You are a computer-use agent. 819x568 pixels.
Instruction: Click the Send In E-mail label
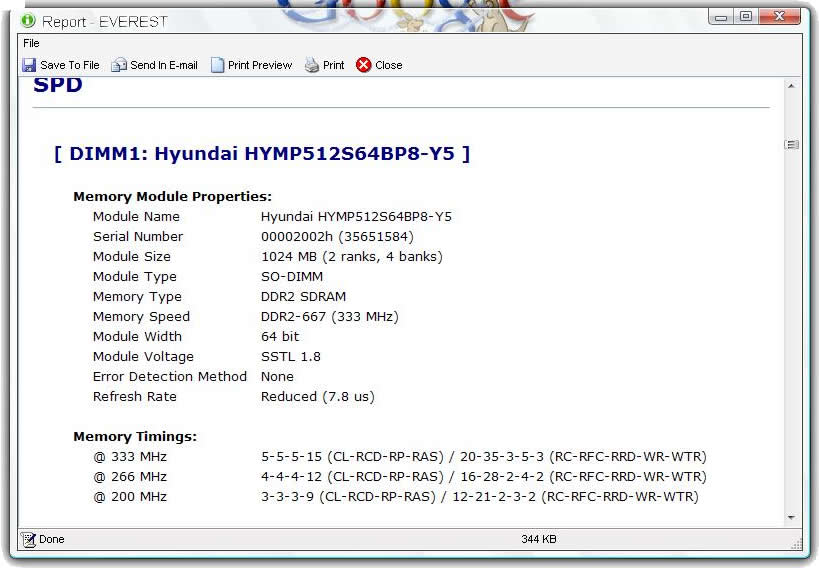(163, 65)
